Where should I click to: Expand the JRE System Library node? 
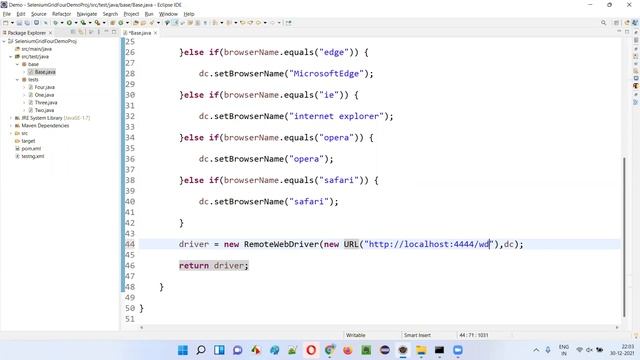pyautogui.click(x=11, y=118)
